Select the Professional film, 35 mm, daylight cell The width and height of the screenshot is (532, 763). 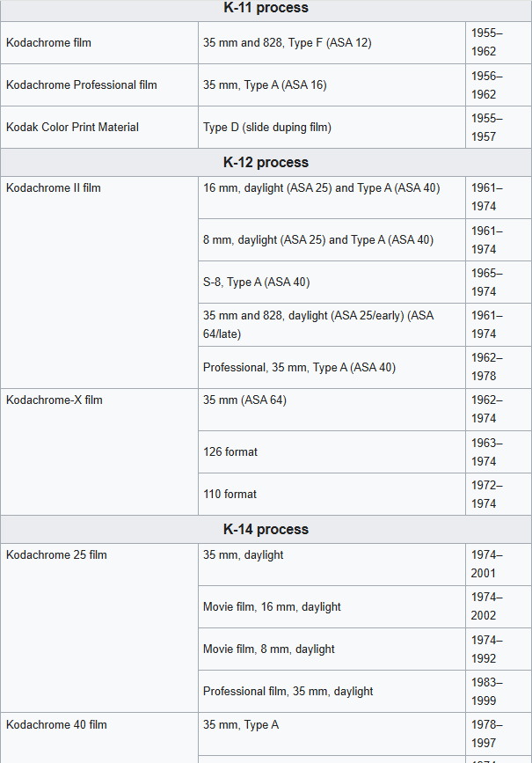tap(288, 692)
